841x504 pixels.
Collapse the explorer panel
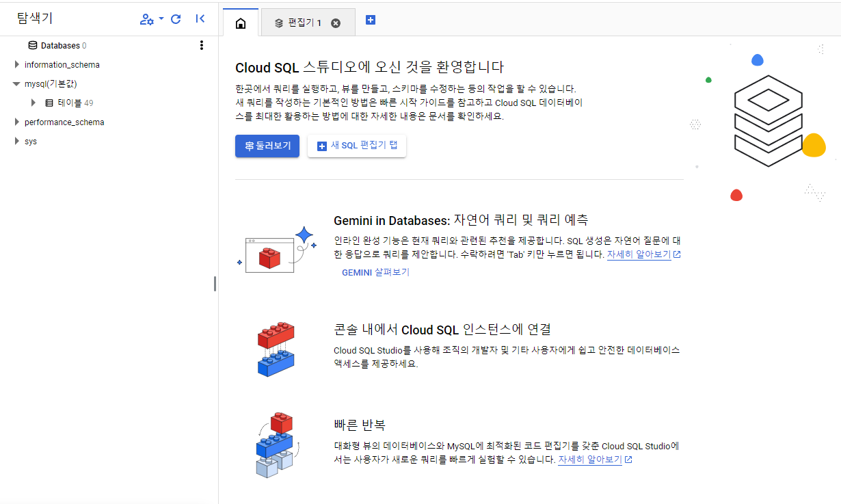coord(200,19)
